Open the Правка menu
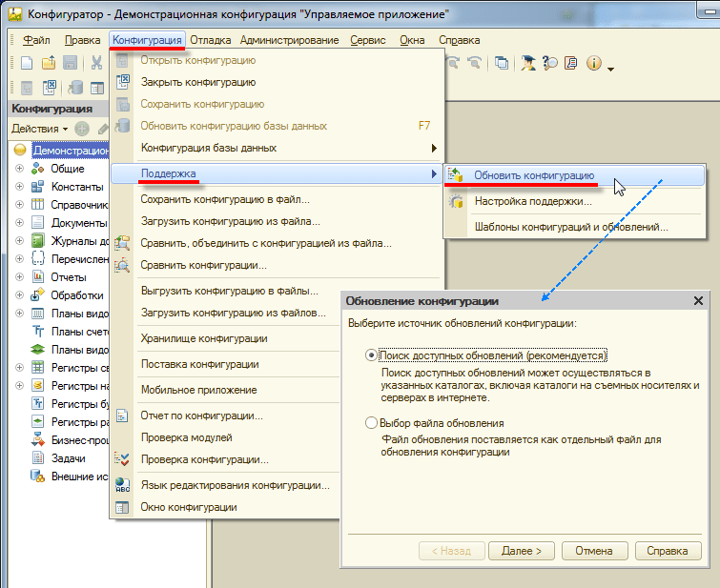720x588 pixels. pyautogui.click(x=82, y=40)
